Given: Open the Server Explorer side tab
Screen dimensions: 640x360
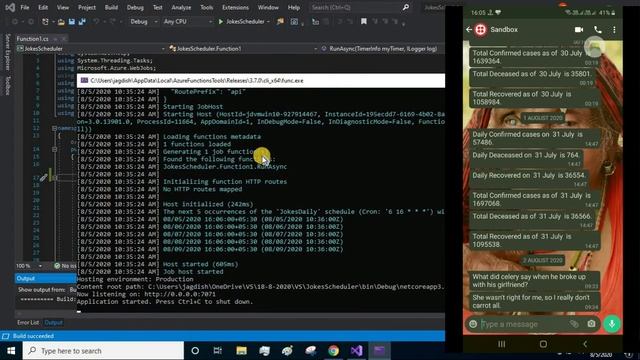Looking at the screenshot, I should [x=7, y=52].
